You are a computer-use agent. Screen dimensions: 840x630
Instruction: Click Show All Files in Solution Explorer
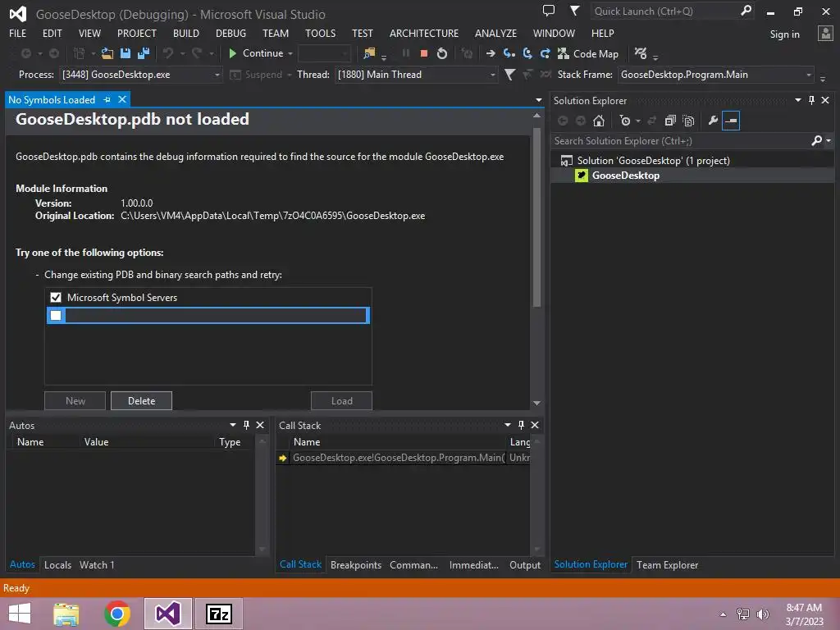pyautogui.click(x=688, y=121)
